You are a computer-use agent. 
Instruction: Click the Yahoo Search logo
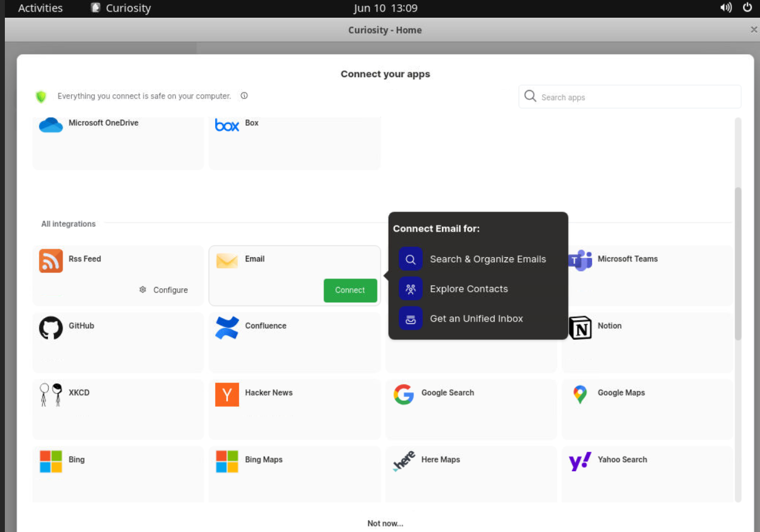click(x=580, y=461)
